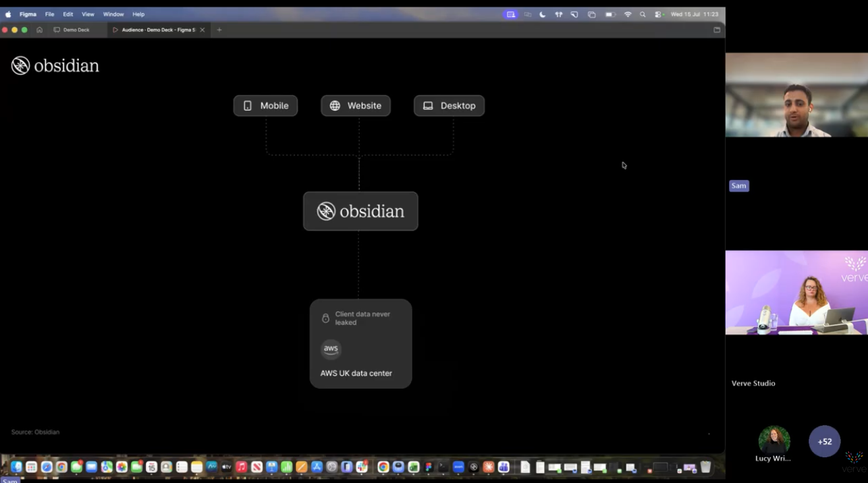Close the Audience - Demo Deck tab
Screen dimensions: 868x483
coord(202,30)
